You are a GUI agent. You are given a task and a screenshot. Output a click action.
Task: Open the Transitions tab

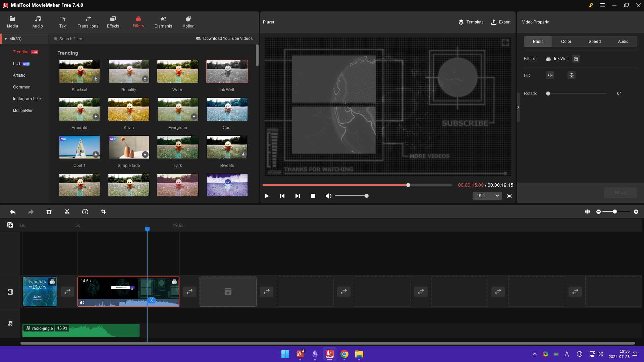pyautogui.click(x=88, y=22)
